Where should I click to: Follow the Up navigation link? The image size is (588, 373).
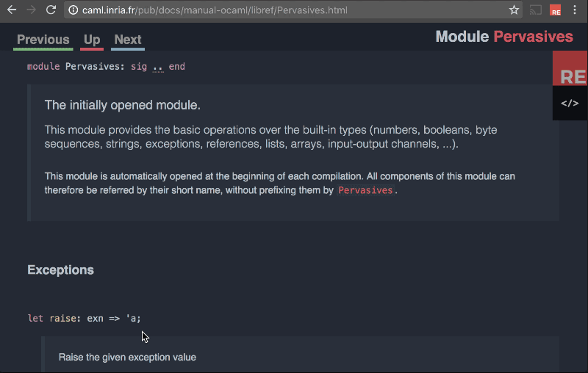pyautogui.click(x=92, y=40)
